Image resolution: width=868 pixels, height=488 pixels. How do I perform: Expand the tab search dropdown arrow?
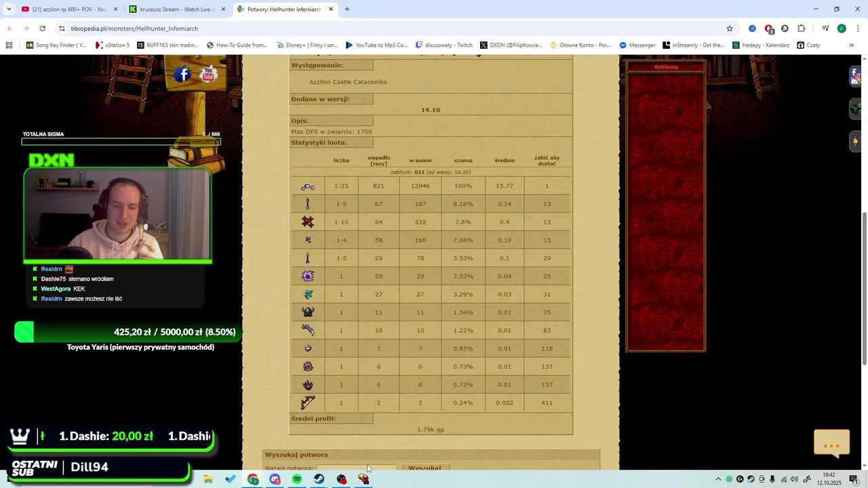tap(9, 9)
